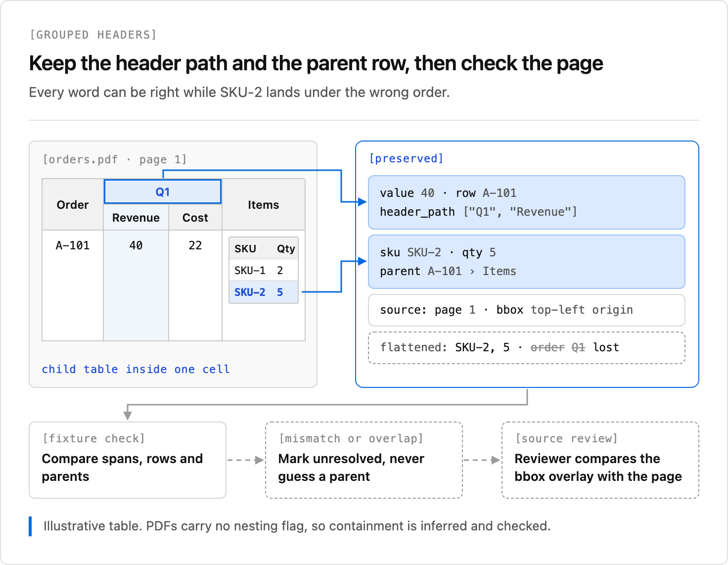Click the Revenue sub-header in the table

pyautogui.click(x=136, y=218)
